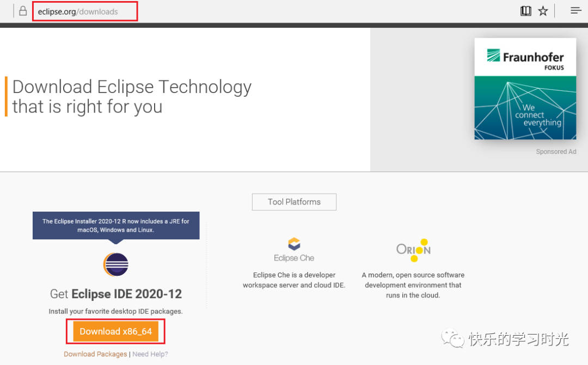Click the 'Get Eclipse IDE 2020-12' heading
588x365 pixels.
pos(116,294)
